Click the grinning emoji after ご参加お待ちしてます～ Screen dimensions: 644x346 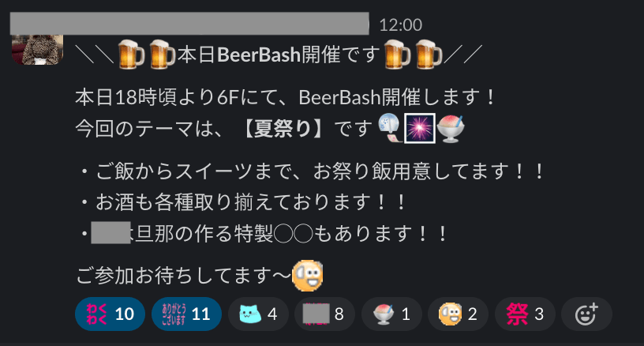point(307,276)
